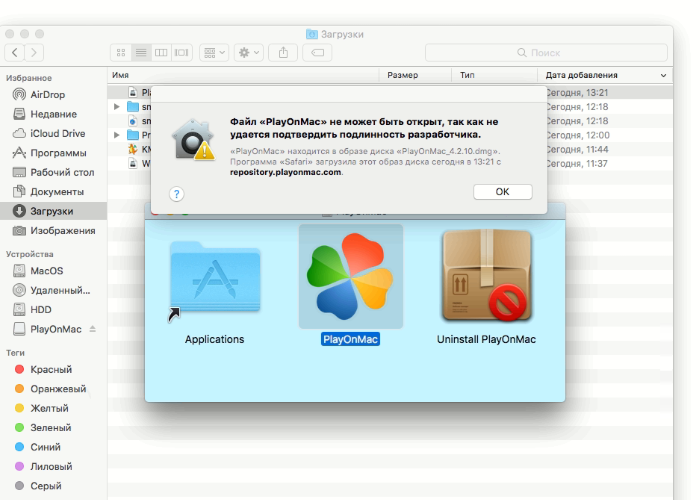700x500 pixels.
Task: Sort by the Тип column header
Action: point(494,75)
